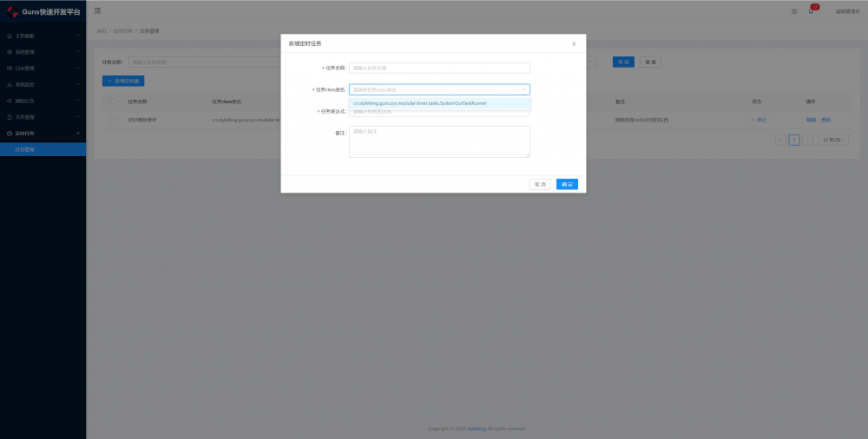This screenshot has height=439, width=868.
Task: Open notifications via the bell icon
Action: [811, 11]
